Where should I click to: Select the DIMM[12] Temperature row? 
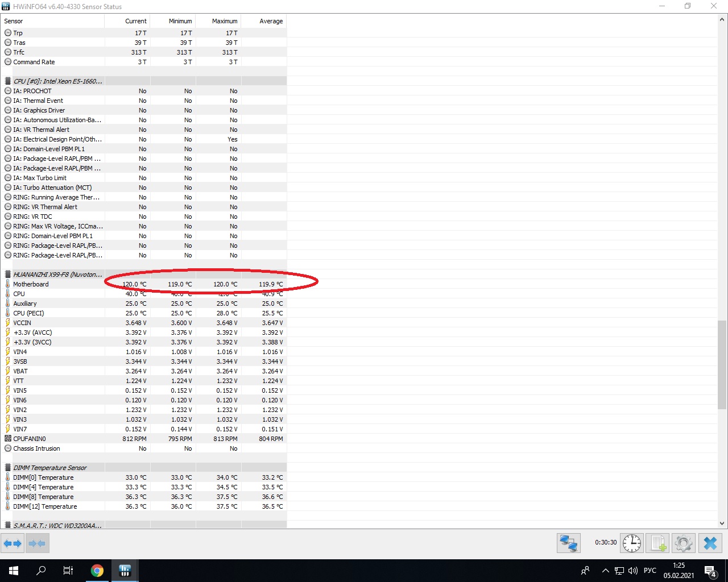coord(144,506)
